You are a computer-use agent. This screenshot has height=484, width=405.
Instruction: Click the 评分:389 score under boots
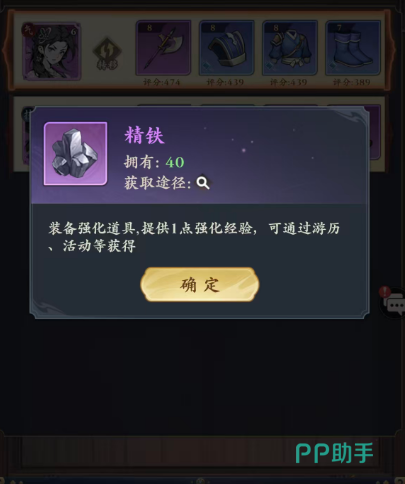coord(352,82)
